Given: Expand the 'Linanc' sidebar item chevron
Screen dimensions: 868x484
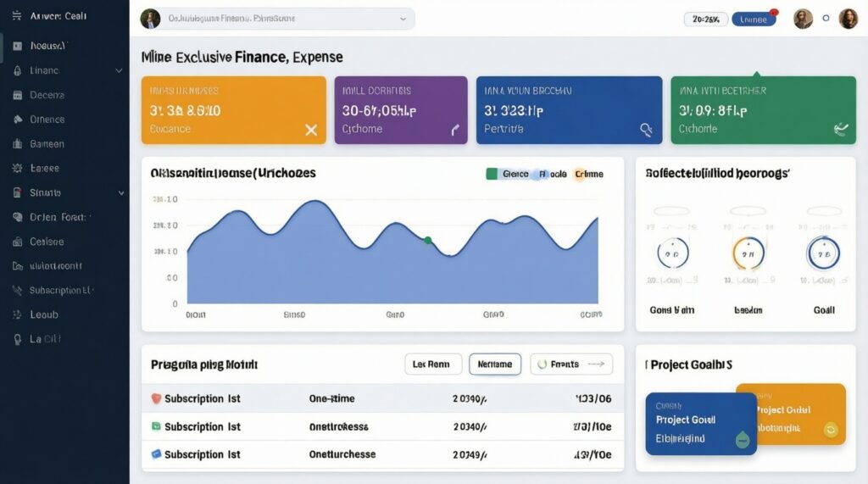Looking at the screenshot, I should (119, 71).
